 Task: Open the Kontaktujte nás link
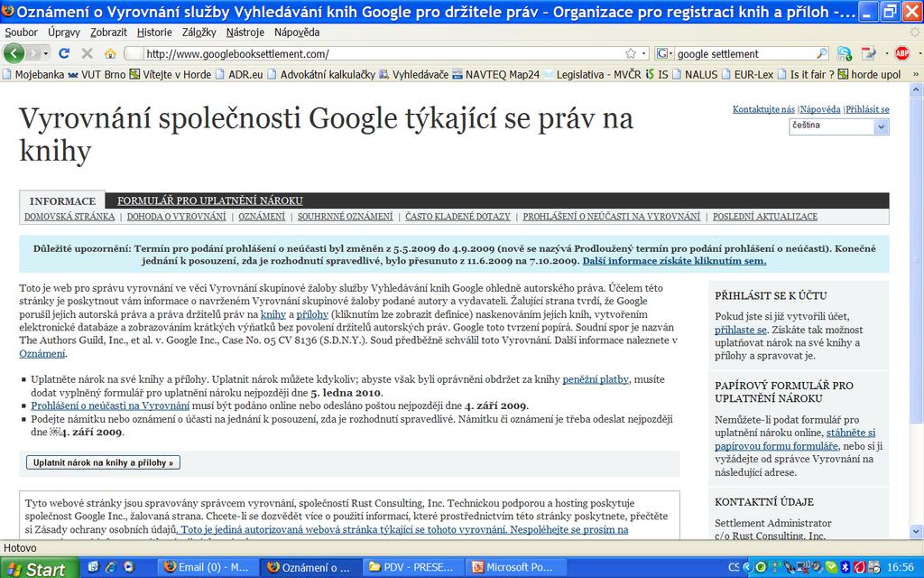click(x=763, y=109)
